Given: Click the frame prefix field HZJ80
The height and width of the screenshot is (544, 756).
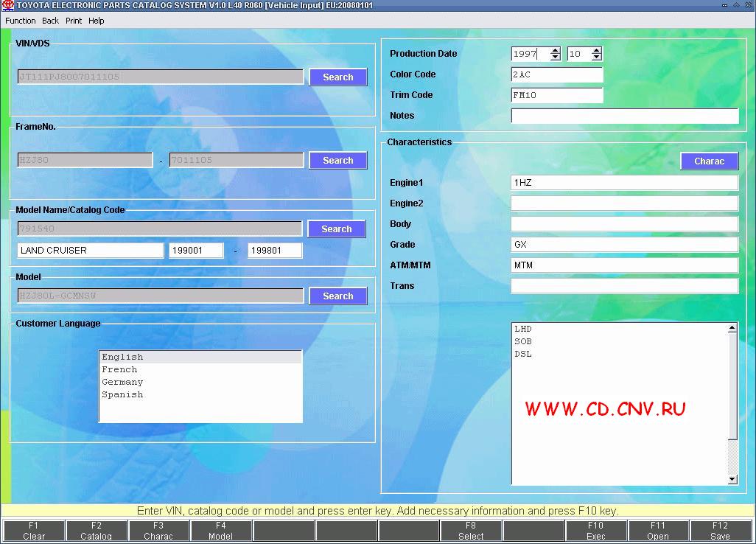Looking at the screenshot, I should coord(85,160).
